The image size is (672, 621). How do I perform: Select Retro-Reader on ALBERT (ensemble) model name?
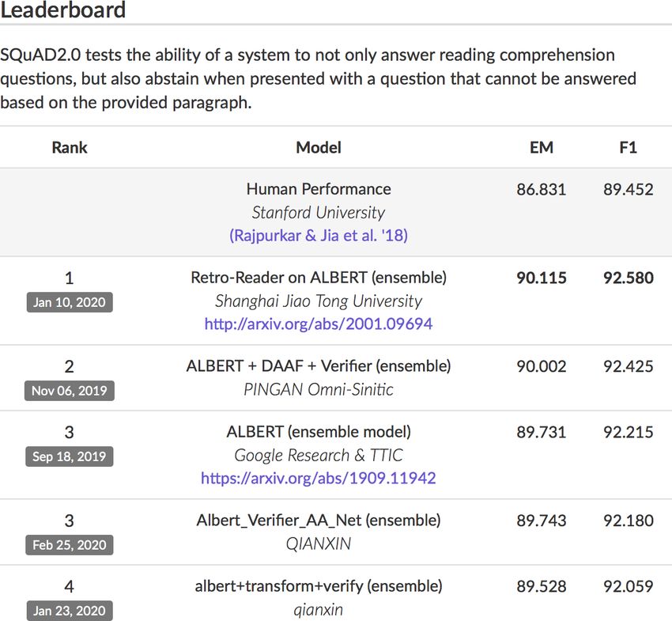pyautogui.click(x=319, y=278)
